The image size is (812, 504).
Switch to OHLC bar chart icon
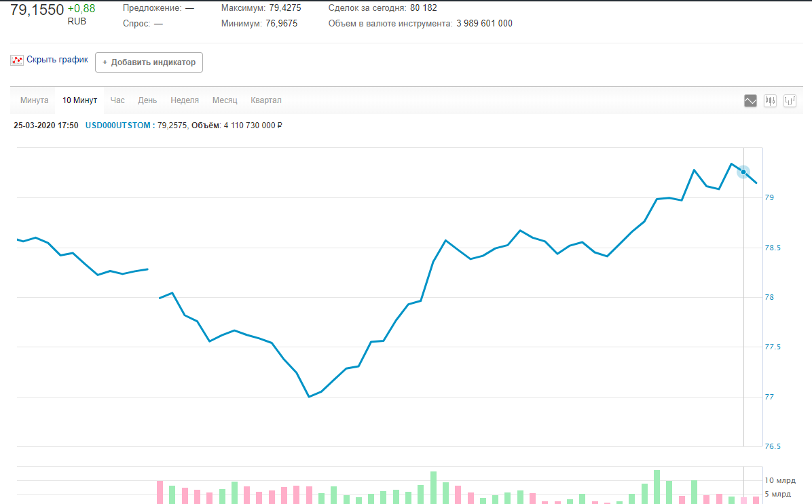pos(790,101)
